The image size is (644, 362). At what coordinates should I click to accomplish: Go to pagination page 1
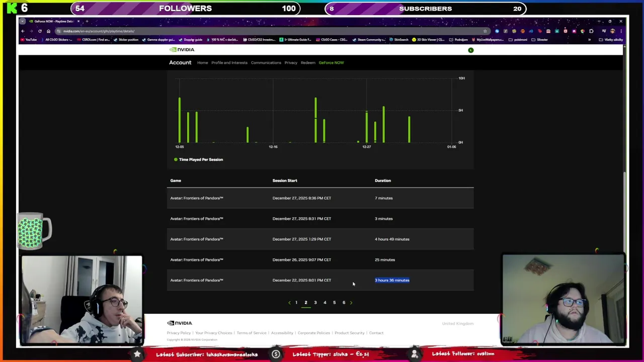[296, 303]
